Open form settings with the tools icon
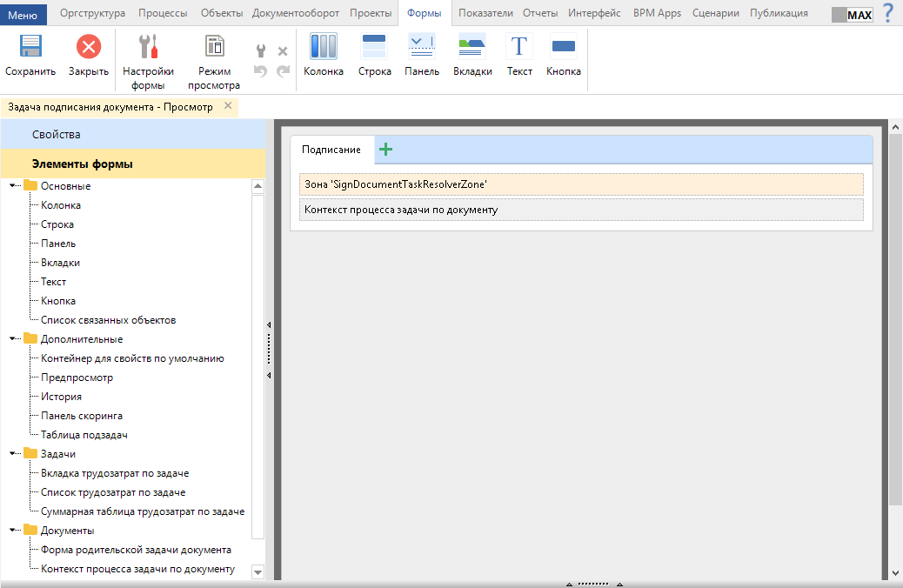Image resolution: width=903 pixels, height=588 pixels. [x=148, y=48]
